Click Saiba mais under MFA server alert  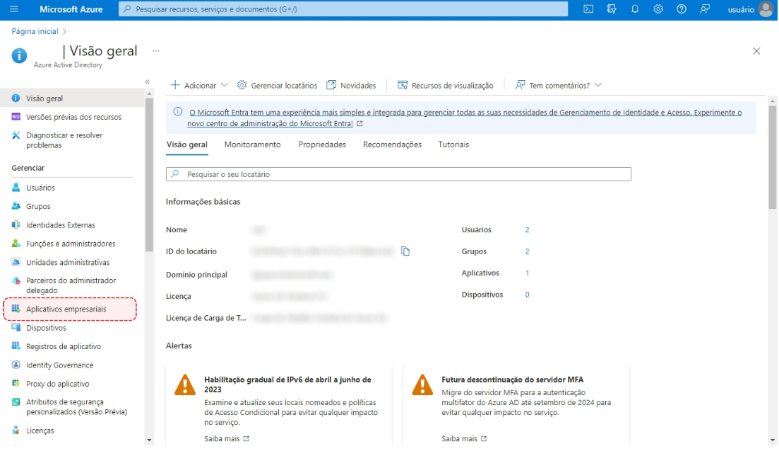464,439
